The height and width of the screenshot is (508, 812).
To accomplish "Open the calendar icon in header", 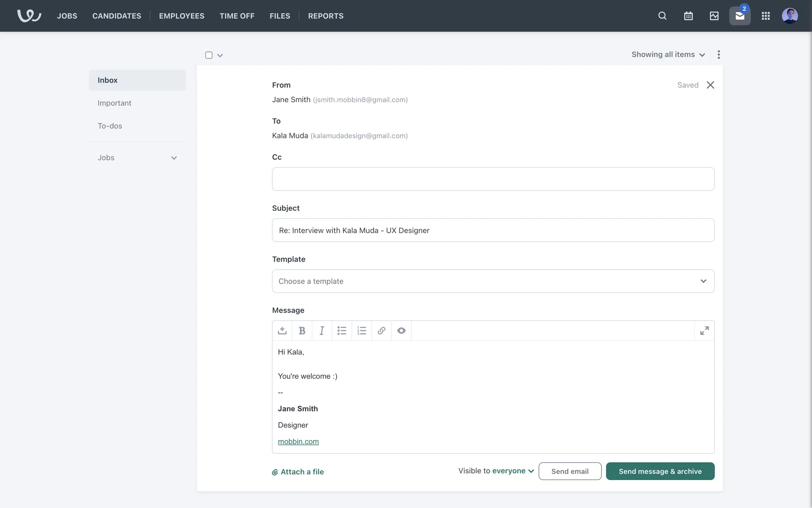I will tap(688, 16).
